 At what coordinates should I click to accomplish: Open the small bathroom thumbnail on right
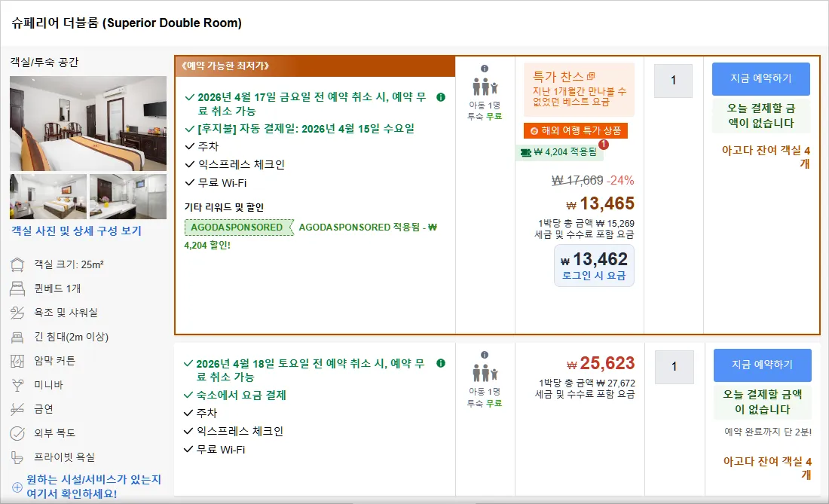128,197
